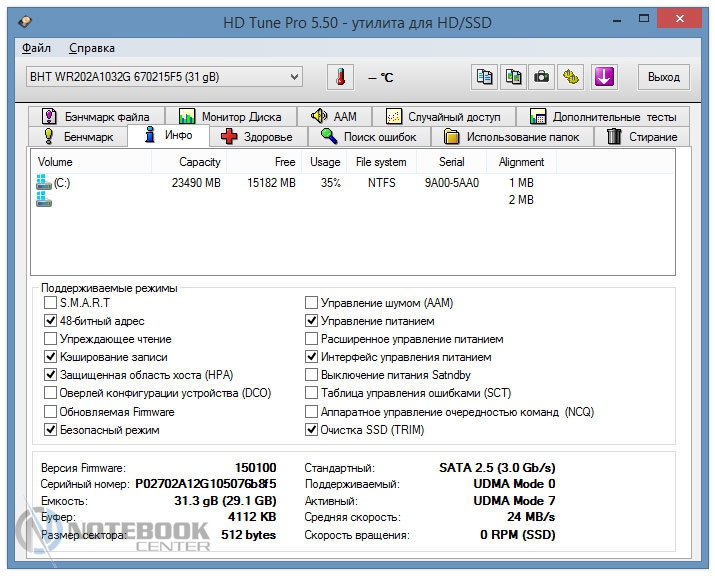This screenshot has height=578, width=715.
Task: Click the Выход button
Action: pos(663,77)
